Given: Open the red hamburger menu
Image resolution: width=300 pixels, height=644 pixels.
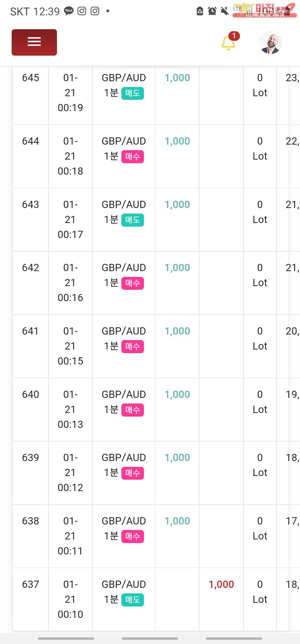Looking at the screenshot, I should [x=34, y=42].
